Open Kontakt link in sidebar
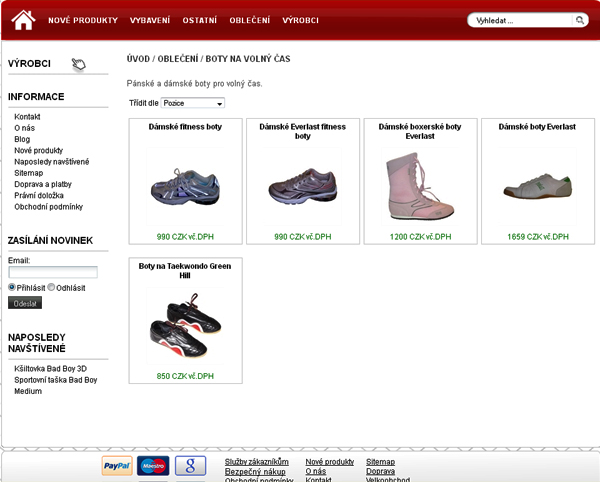The width and height of the screenshot is (600, 482). (x=27, y=117)
